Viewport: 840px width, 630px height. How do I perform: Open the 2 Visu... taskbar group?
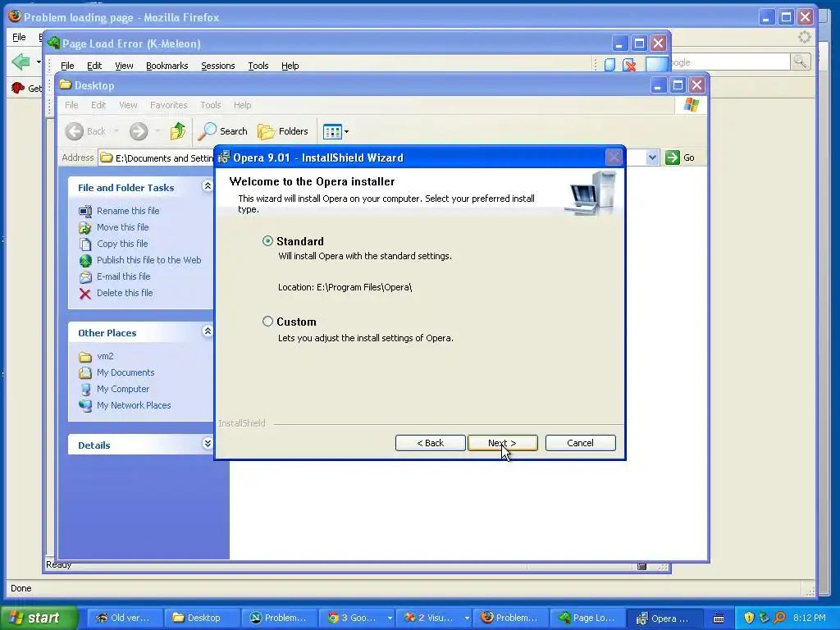(433, 618)
